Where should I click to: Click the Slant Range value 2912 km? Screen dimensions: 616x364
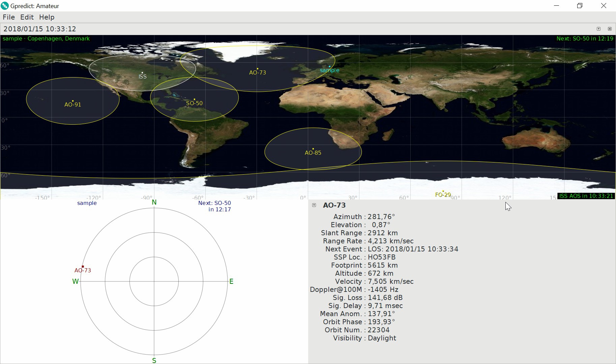[383, 233]
